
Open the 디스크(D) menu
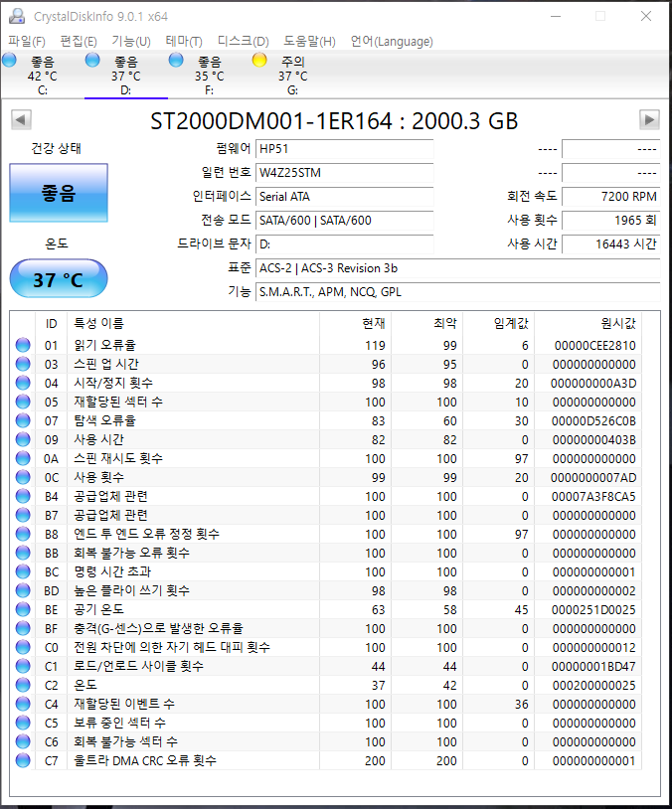click(244, 42)
